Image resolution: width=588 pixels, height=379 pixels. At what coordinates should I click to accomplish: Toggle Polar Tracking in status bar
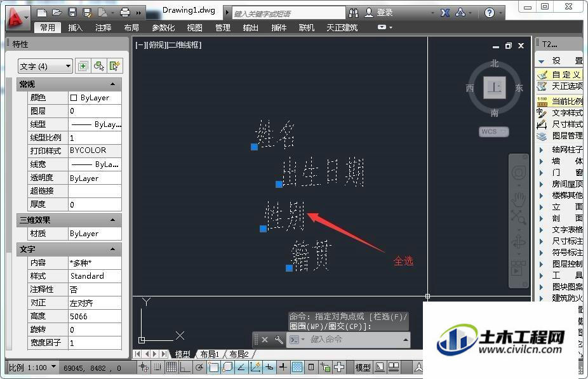click(199, 368)
